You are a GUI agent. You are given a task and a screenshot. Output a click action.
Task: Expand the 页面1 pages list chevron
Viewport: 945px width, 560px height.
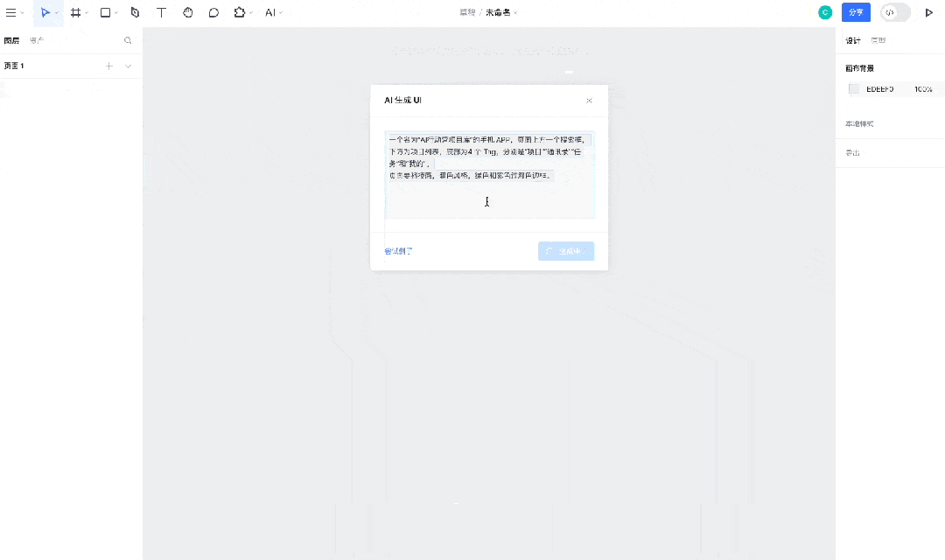point(128,65)
